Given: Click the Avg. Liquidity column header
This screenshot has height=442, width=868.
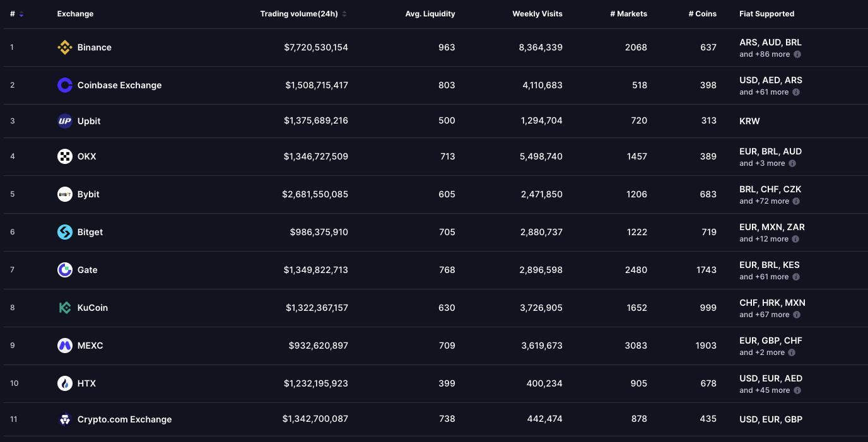Looking at the screenshot, I should click(430, 14).
